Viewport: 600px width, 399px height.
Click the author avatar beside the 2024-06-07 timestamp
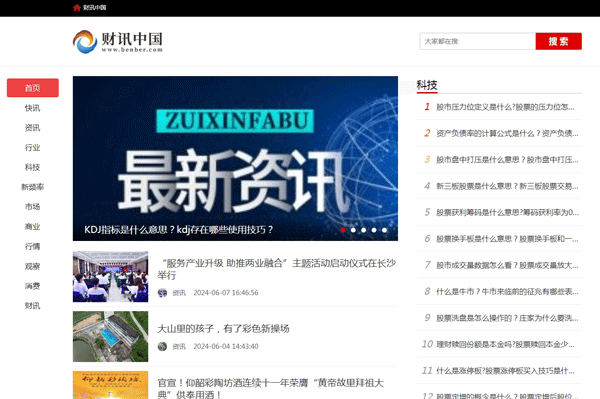coord(162,293)
